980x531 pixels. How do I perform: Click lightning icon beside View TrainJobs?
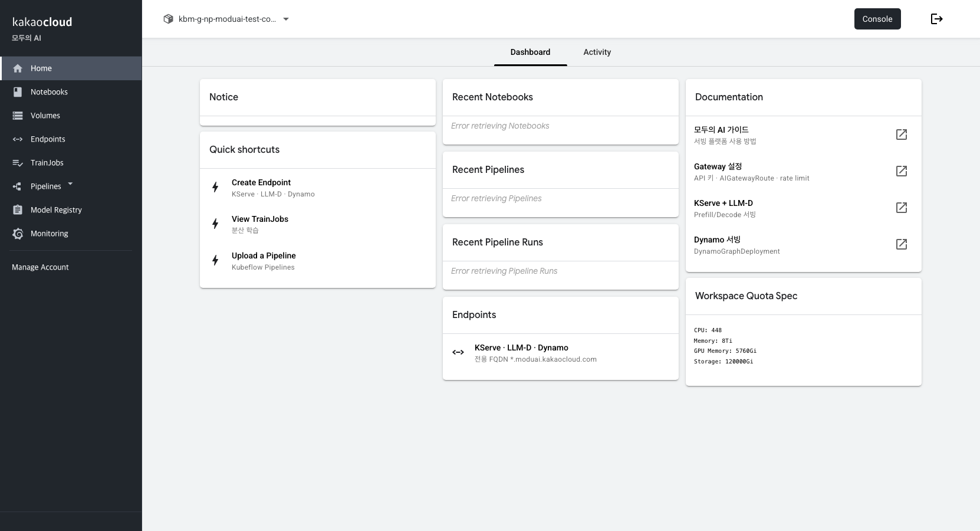pos(215,224)
